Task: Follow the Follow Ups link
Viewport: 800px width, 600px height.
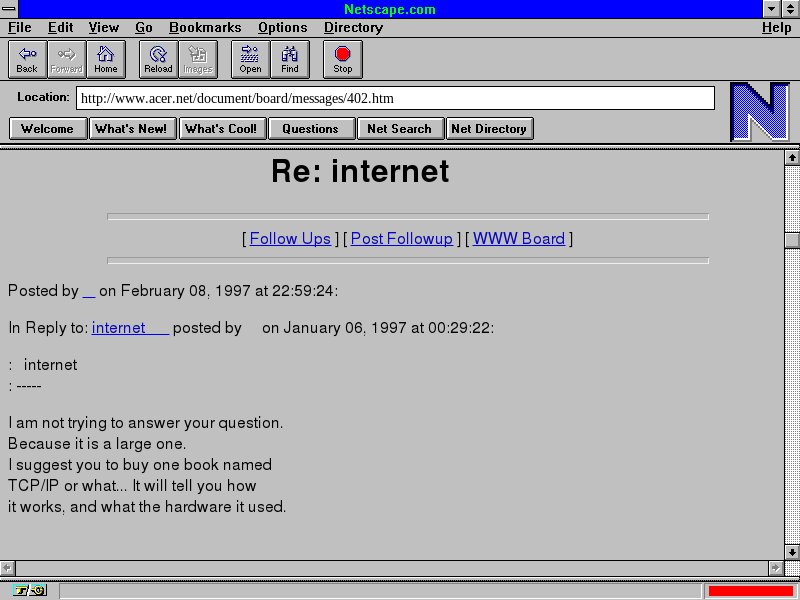Action: [290, 239]
